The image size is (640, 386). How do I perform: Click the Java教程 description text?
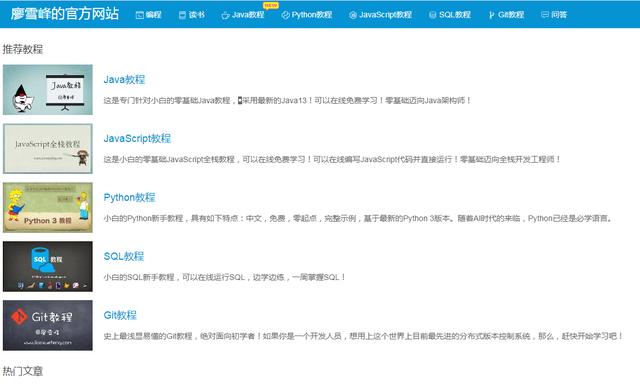(x=287, y=100)
